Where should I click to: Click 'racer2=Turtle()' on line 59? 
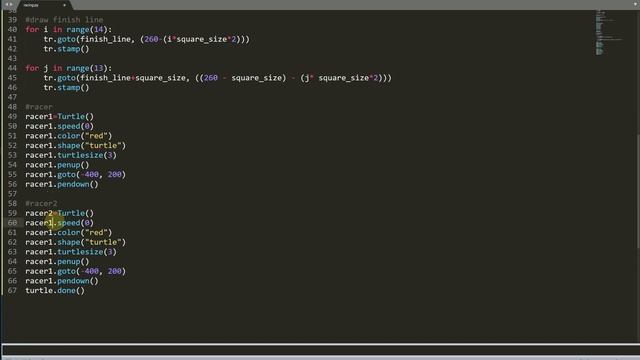point(60,213)
